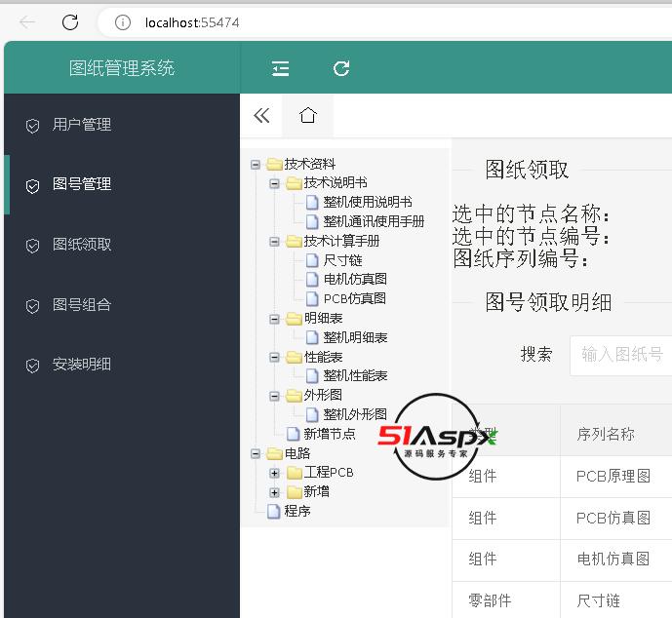Click the 技术说明书 folder icon
Screen dimensions: 672x618
[x=294, y=183]
